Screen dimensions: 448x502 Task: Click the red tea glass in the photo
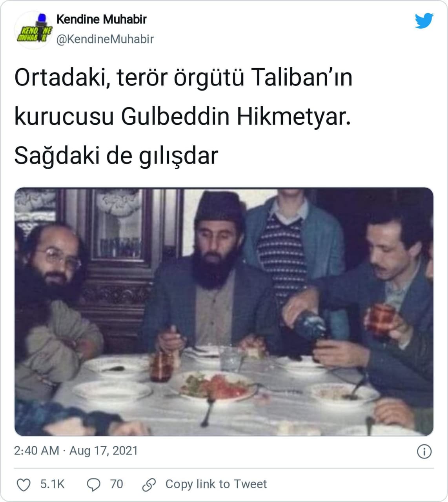tap(381, 320)
